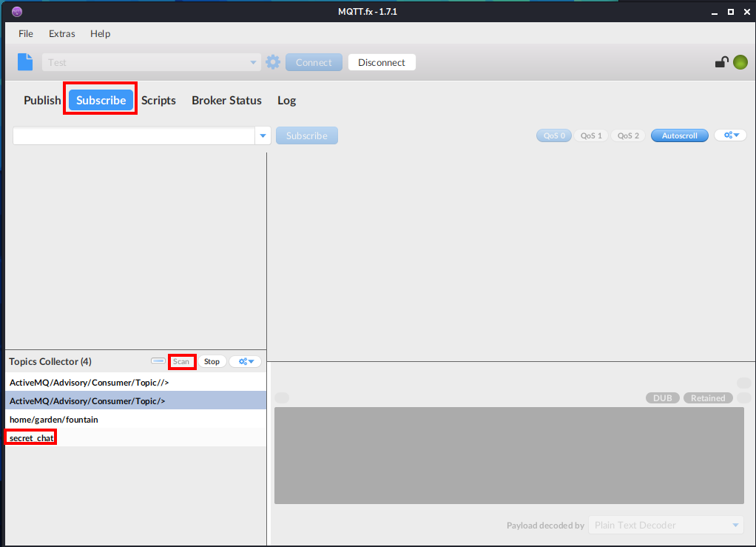The width and height of the screenshot is (756, 547).
Task: Click the MQTT.fx application logo icon
Action: 16,11
